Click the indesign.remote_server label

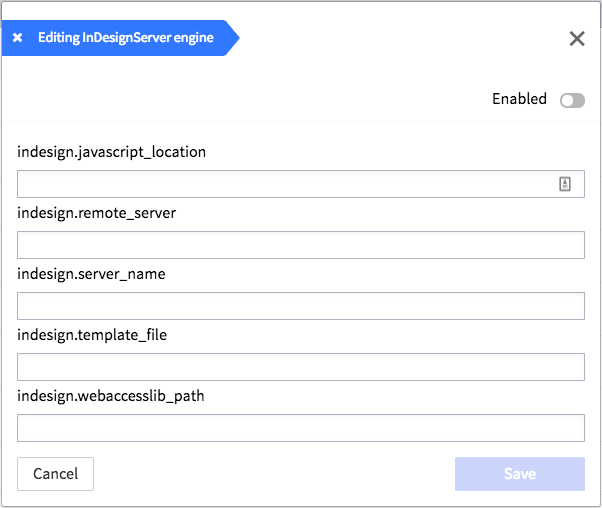coord(96,213)
